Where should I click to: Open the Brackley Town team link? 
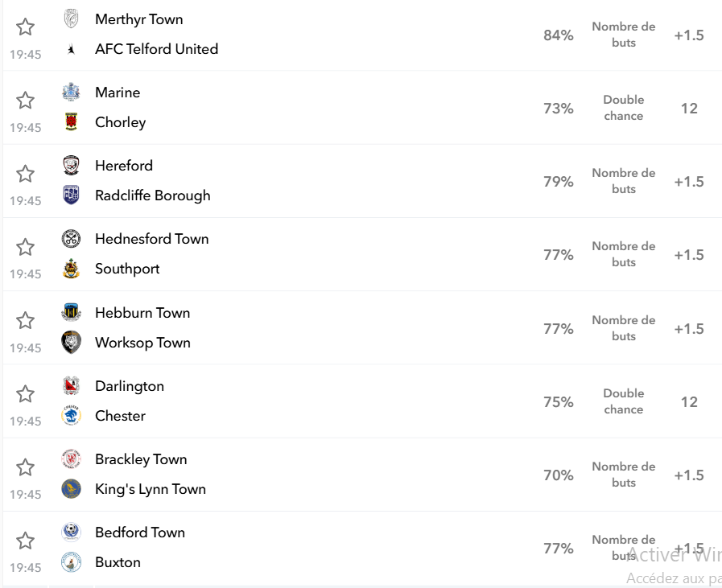[141, 459]
